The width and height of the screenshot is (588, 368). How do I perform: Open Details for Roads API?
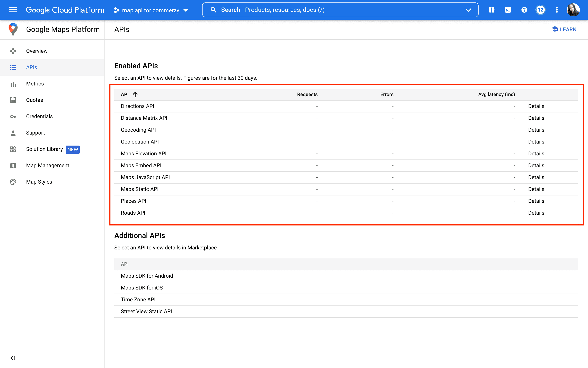coord(536,213)
